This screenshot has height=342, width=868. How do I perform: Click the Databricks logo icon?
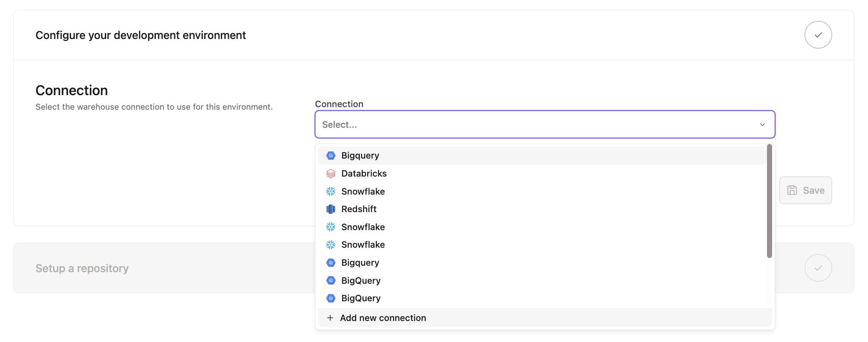click(x=330, y=174)
